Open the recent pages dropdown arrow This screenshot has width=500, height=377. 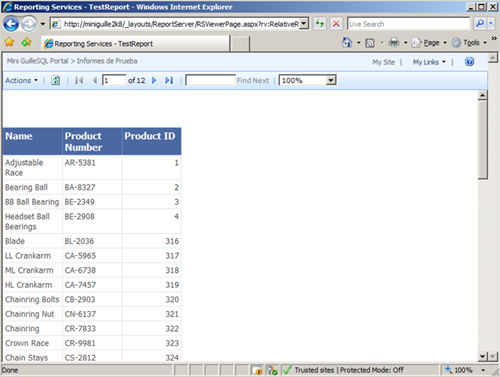(x=43, y=24)
